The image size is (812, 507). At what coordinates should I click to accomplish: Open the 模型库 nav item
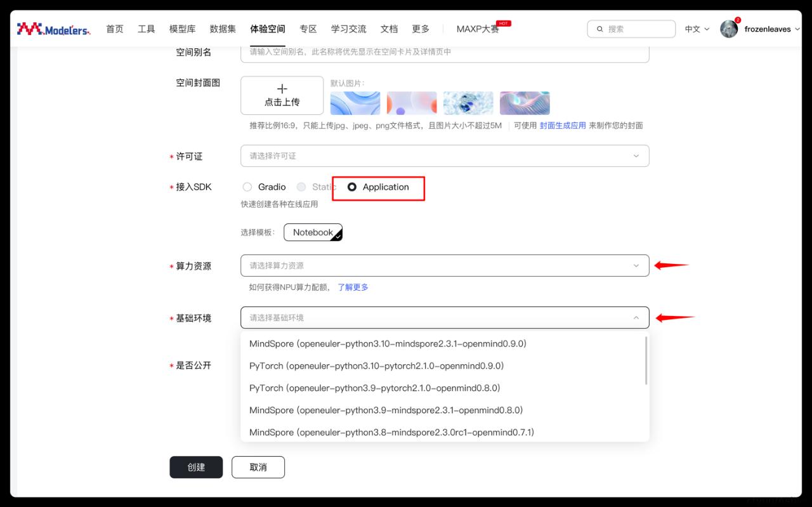tap(183, 29)
